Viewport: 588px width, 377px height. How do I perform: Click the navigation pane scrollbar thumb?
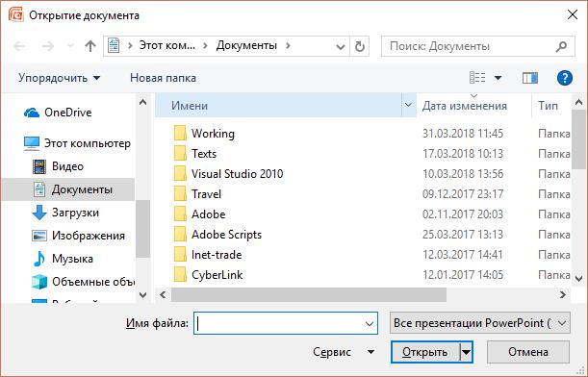(142, 229)
